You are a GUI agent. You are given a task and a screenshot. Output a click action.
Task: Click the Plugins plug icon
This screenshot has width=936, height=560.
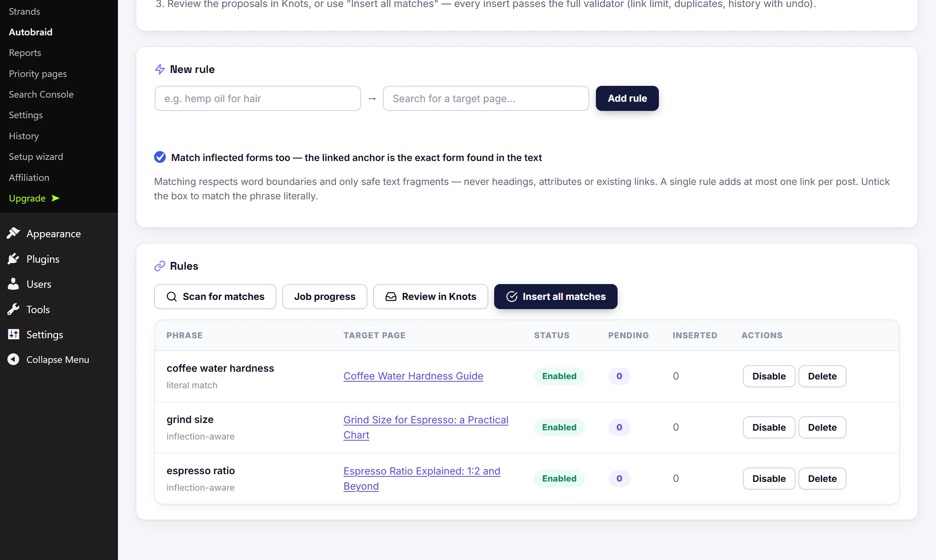13,259
